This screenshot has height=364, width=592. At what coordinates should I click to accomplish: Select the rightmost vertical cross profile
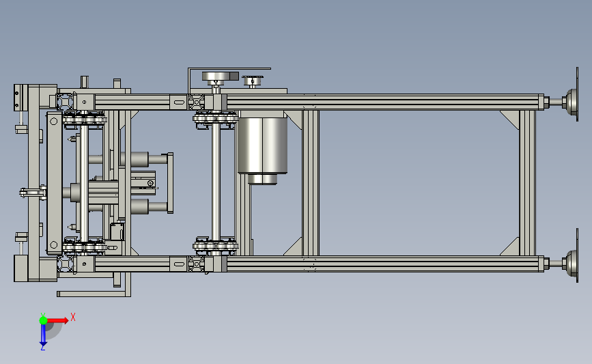pos(527,183)
